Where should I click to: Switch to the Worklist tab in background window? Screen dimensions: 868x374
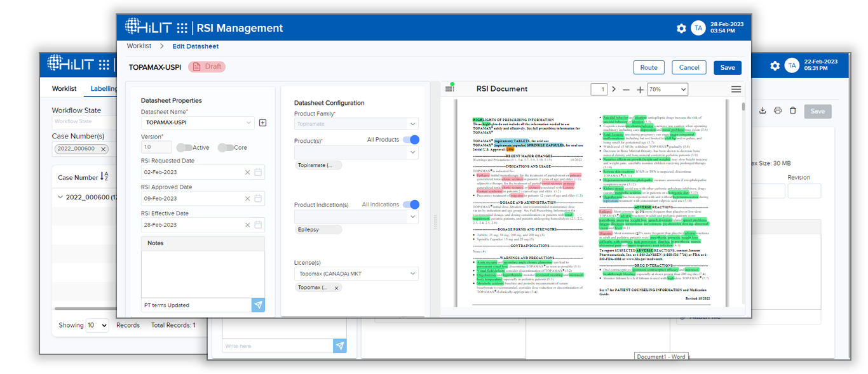point(64,88)
